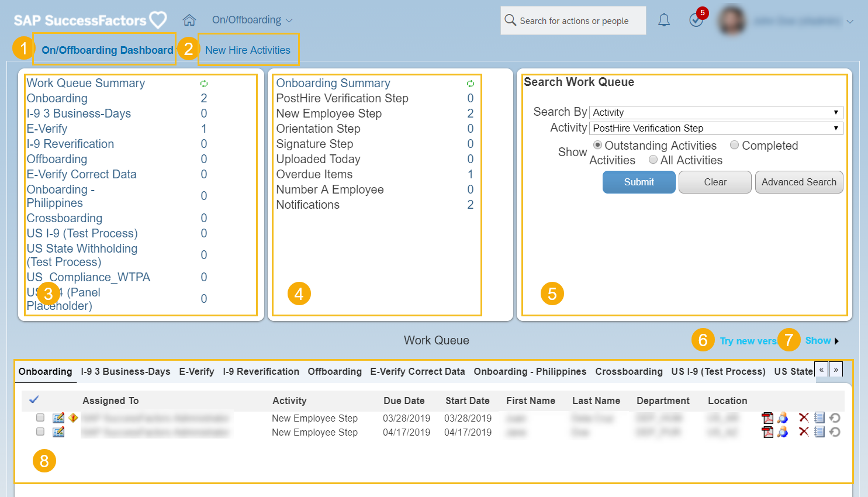Image resolution: width=868 pixels, height=497 pixels.
Task: Expand the On/Offboarding module menu
Action: tap(252, 20)
